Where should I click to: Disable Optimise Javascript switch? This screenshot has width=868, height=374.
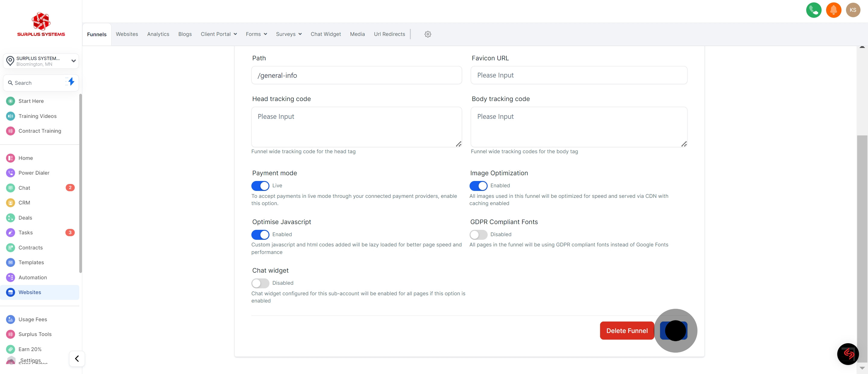[260, 235]
